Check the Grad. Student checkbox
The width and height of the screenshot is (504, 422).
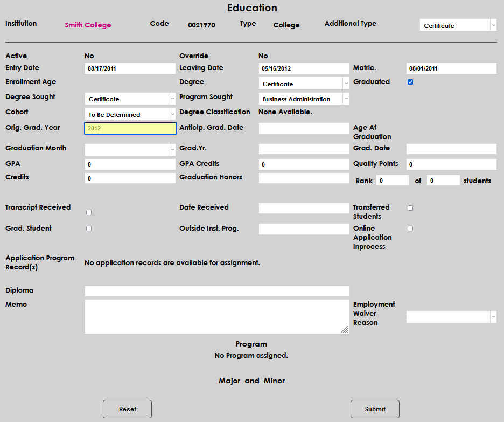(89, 229)
